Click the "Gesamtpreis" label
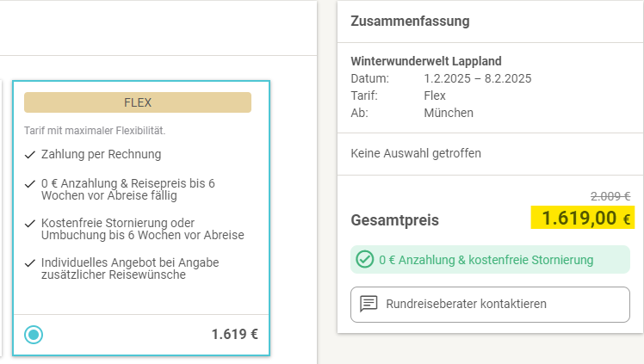 [x=394, y=220]
